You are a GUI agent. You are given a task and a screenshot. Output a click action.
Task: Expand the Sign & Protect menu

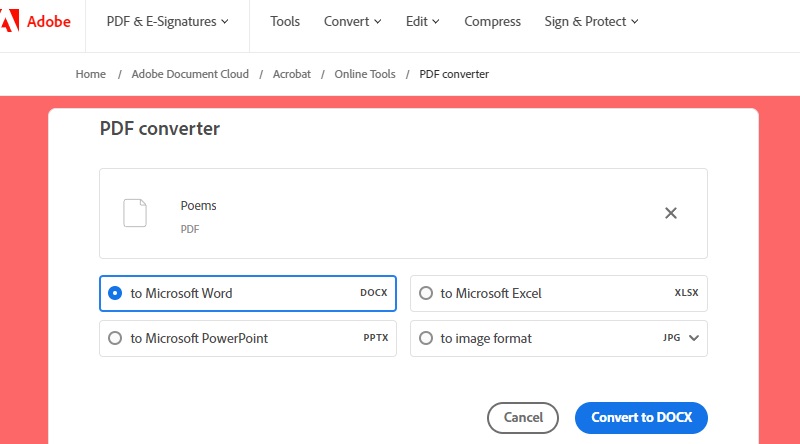coord(591,21)
